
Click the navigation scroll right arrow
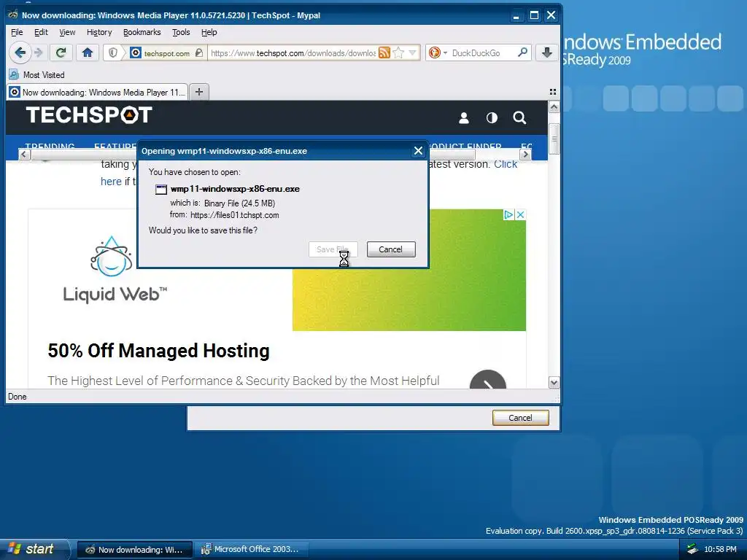[x=525, y=155]
